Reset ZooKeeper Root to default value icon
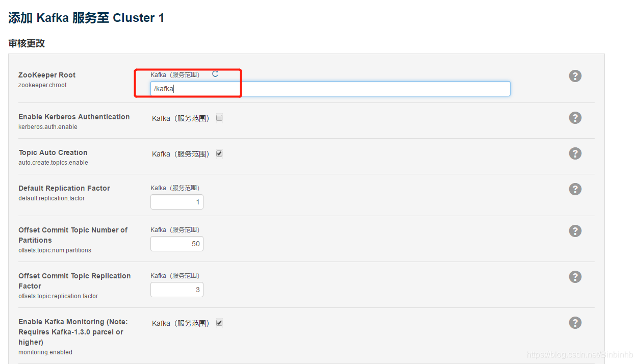This screenshot has height=364, width=638. pos(215,74)
